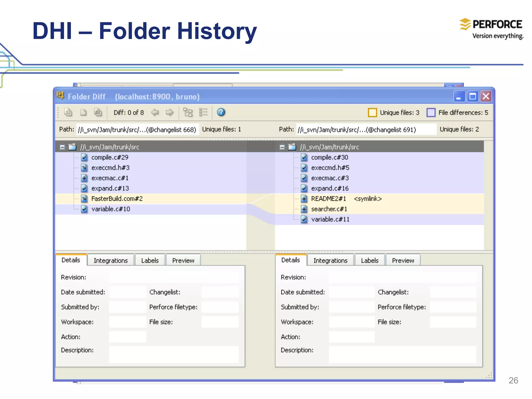
Task: Select execmac.c#3 in right pane
Action: coord(330,178)
